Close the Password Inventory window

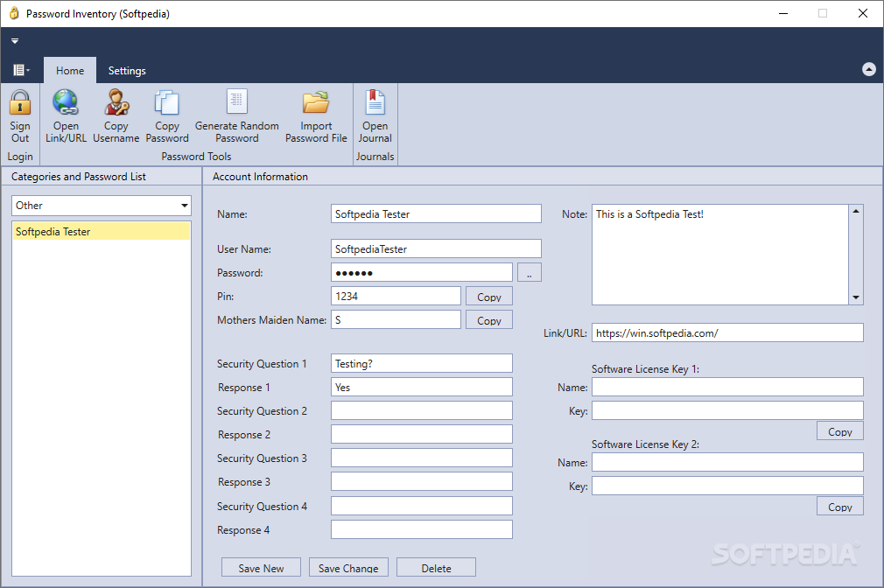pyautogui.click(x=863, y=13)
